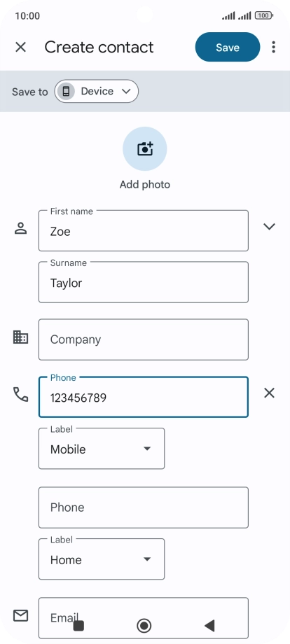Tap the person icon beside First name
This screenshot has height=644, width=290.
pos(20,228)
